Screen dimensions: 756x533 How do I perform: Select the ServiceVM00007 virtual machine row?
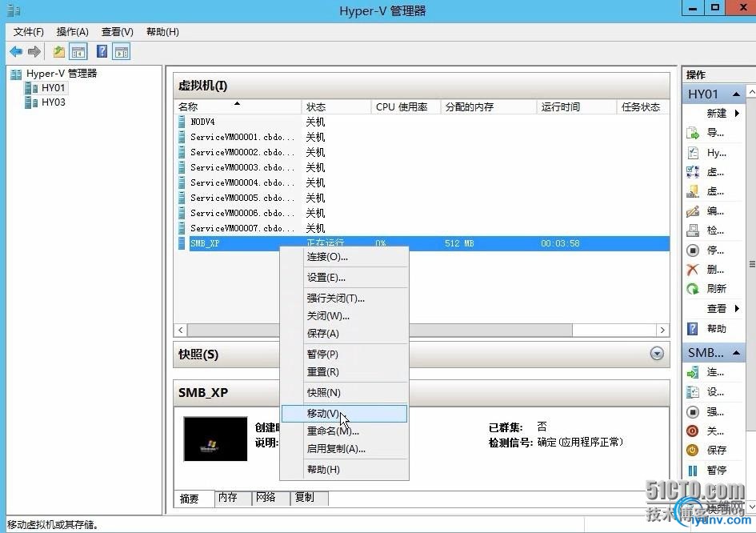click(x=423, y=228)
